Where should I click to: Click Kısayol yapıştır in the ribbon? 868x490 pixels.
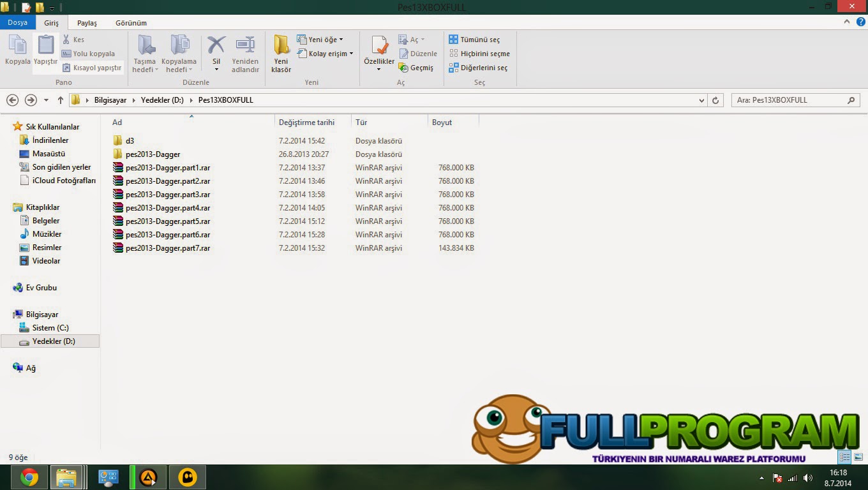click(92, 68)
